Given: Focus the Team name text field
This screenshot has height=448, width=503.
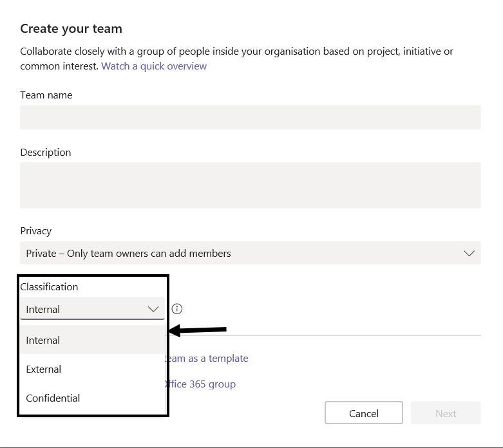Looking at the screenshot, I should pos(250,117).
